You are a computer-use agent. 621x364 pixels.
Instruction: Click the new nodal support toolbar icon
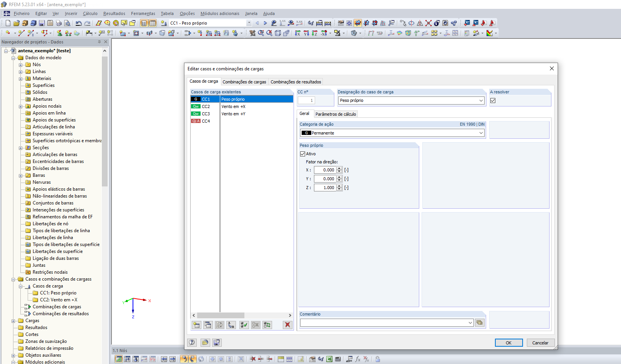click(x=60, y=33)
